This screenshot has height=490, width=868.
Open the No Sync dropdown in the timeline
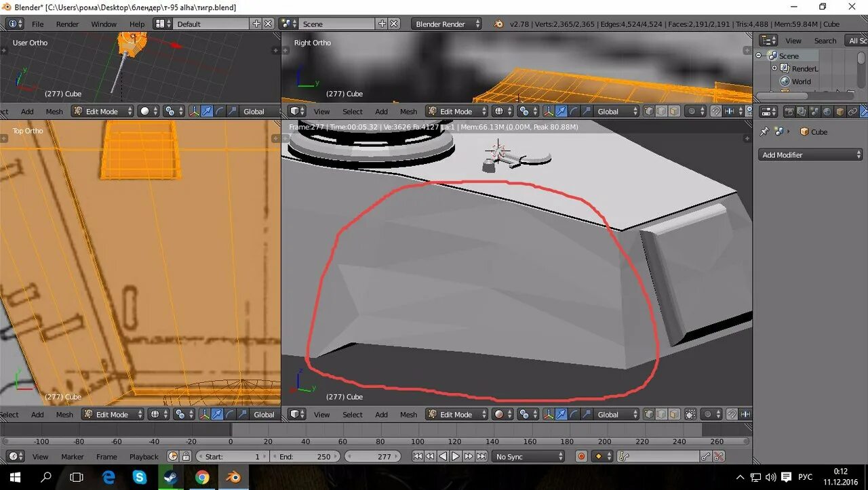point(529,456)
